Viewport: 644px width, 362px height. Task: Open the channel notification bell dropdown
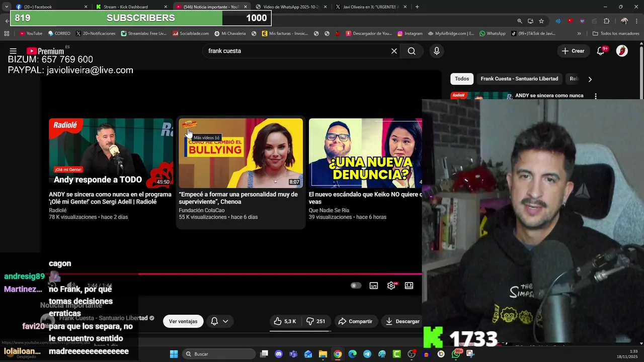point(219,321)
